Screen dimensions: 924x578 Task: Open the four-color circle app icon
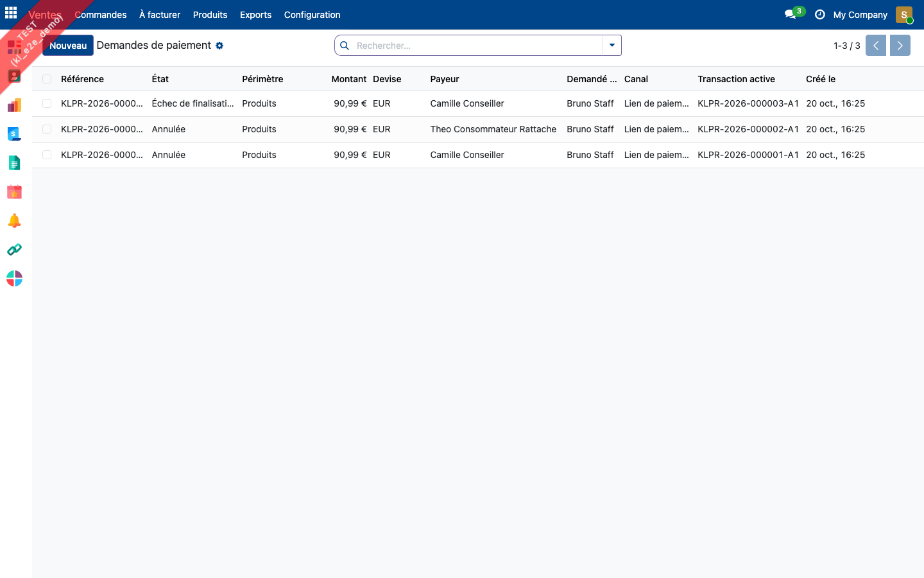(14, 278)
